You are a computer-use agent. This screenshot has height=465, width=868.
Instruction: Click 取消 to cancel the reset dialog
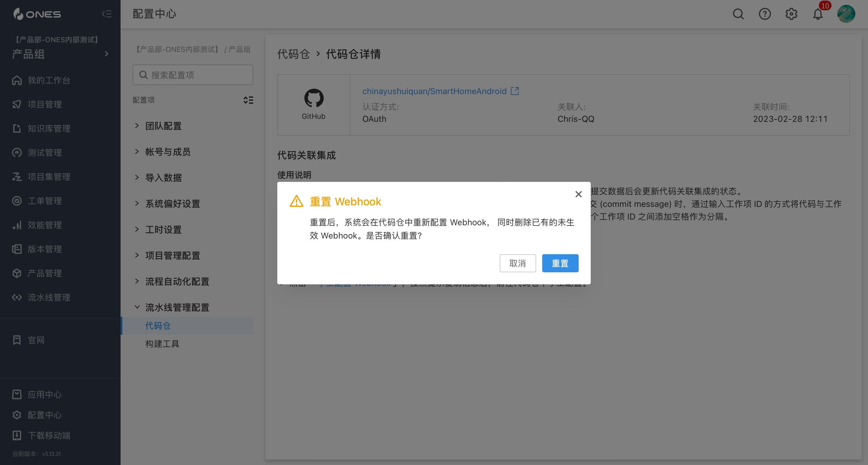point(517,263)
